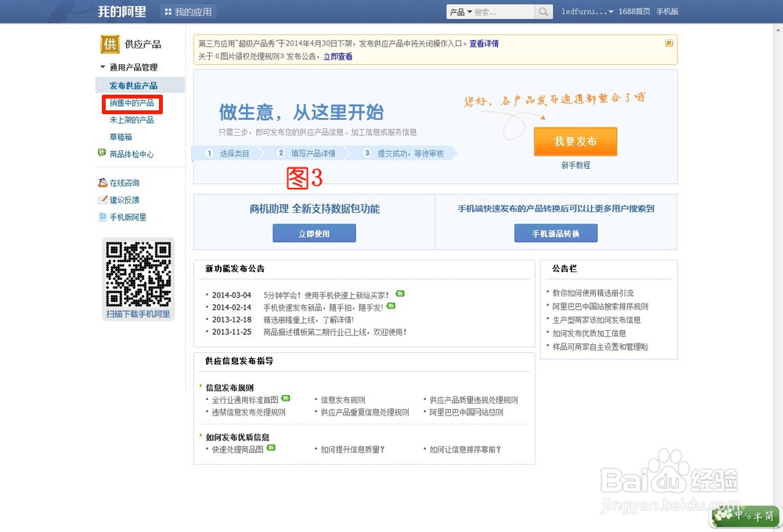This screenshot has height=532, width=783.
Task: Open 如何让信息排序靠前？ link
Action: click(x=465, y=449)
